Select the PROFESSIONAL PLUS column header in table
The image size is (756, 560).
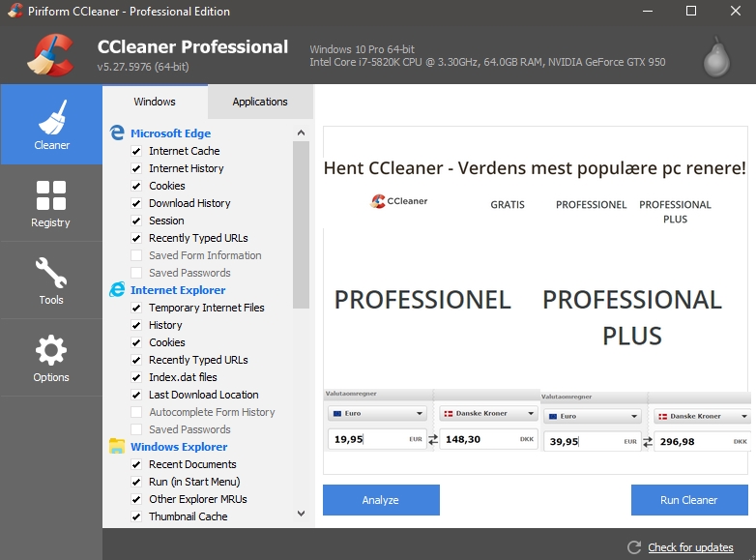(675, 212)
